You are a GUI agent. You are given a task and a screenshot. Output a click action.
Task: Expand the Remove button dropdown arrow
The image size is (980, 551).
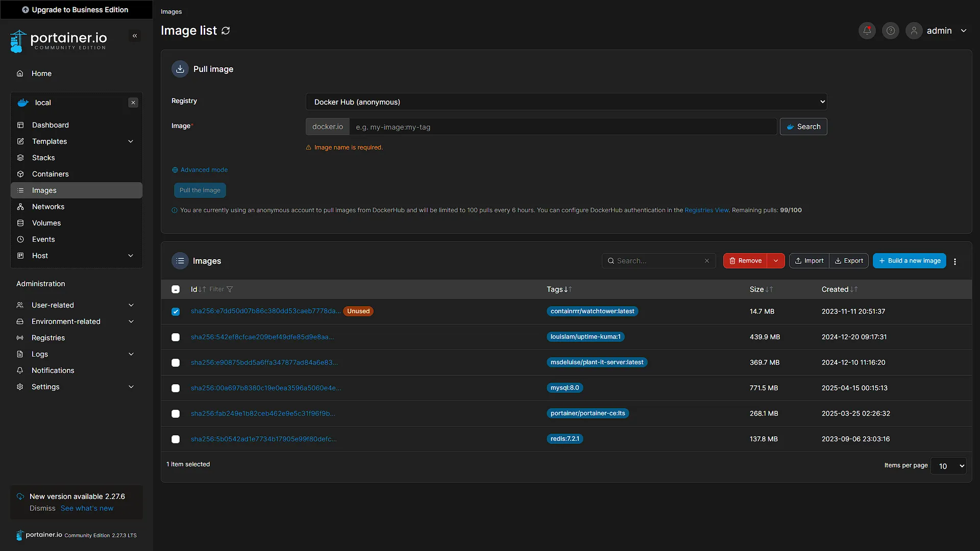pyautogui.click(x=776, y=261)
